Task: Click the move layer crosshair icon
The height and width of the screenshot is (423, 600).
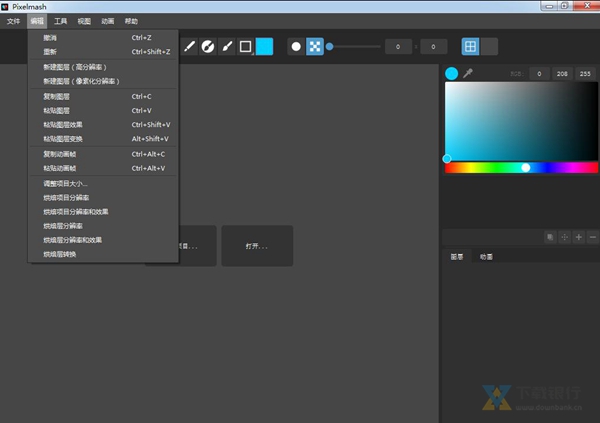Action: 564,237
